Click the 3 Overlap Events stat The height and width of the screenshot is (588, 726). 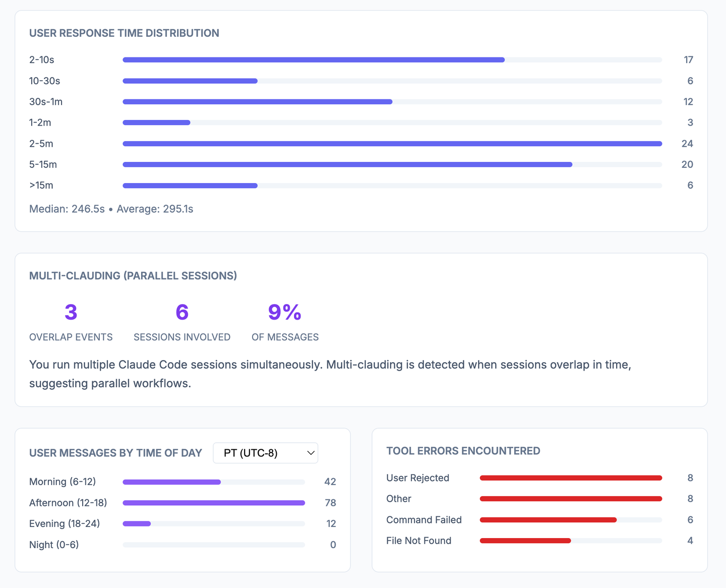click(71, 322)
